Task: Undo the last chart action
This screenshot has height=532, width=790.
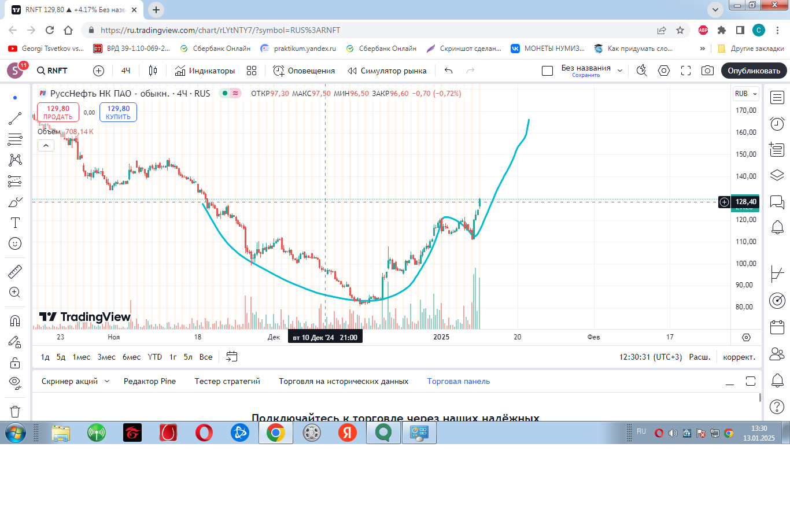Action: point(448,71)
